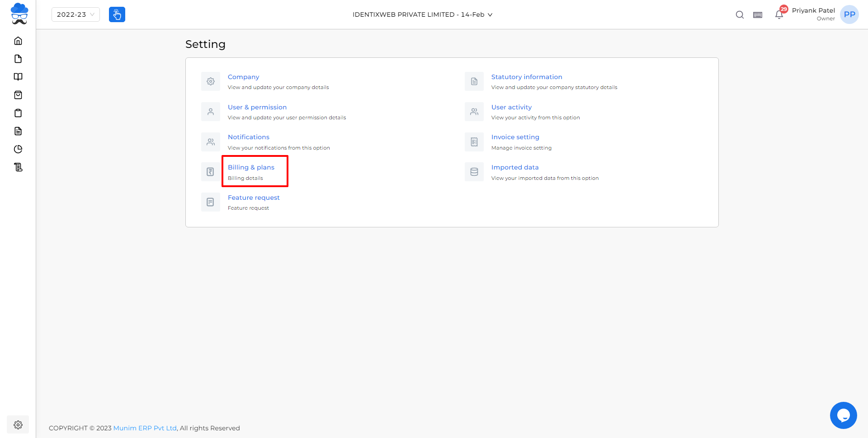Click the Company gear icon tile

(x=211, y=81)
